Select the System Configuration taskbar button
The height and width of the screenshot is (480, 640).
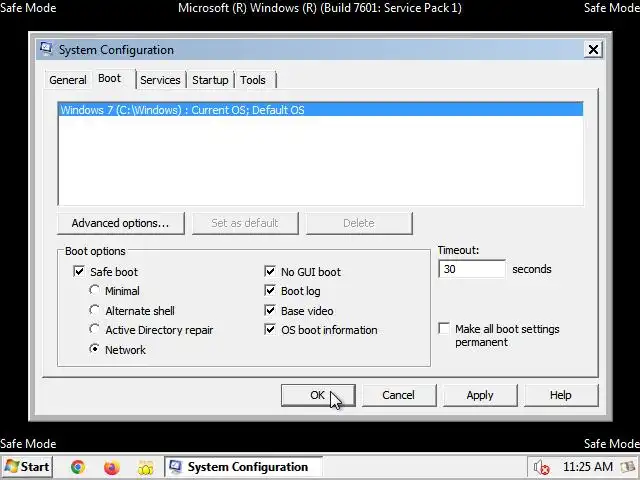coord(244,467)
